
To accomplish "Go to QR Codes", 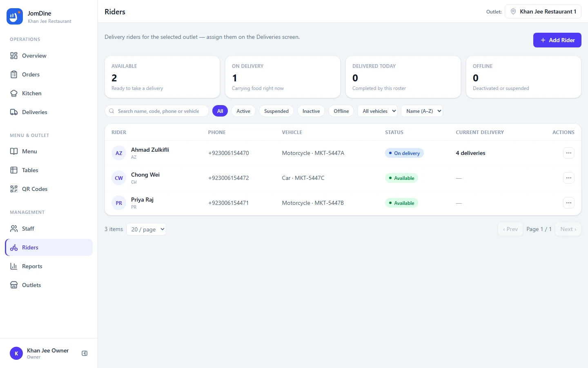I will click(49, 189).
